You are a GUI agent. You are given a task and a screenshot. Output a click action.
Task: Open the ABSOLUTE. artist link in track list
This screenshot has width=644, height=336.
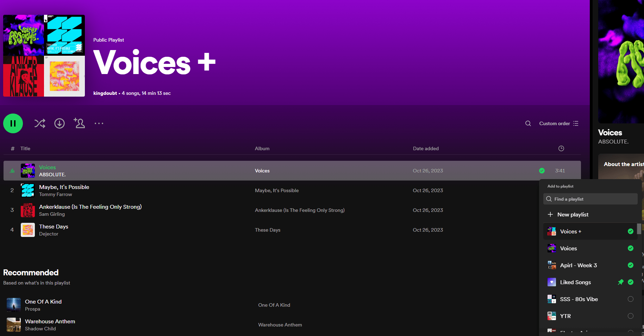point(52,175)
